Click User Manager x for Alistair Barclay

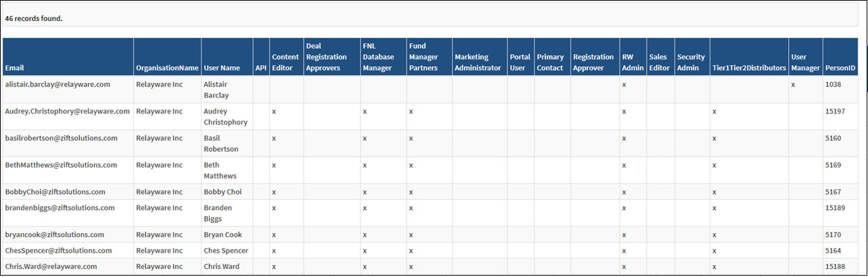pos(793,85)
